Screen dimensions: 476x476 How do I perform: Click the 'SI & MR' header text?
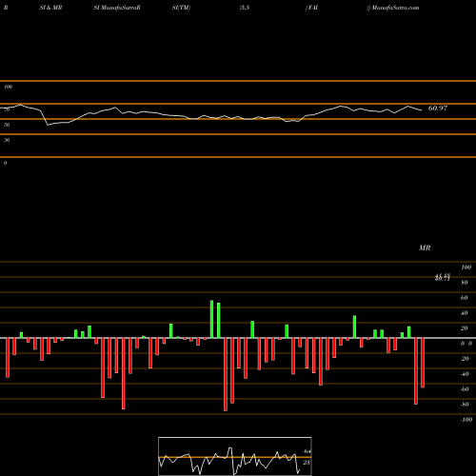50,8
